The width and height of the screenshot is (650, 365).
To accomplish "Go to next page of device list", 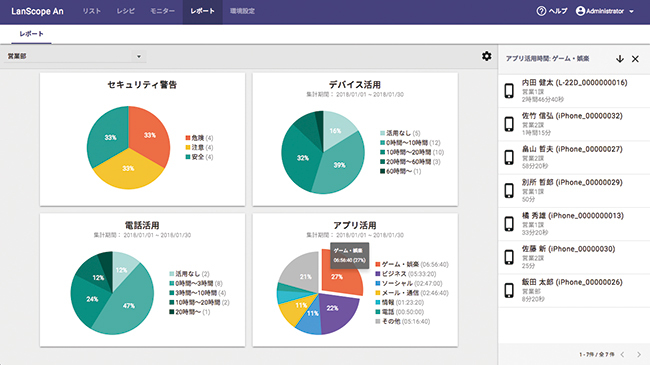I will tap(639, 354).
